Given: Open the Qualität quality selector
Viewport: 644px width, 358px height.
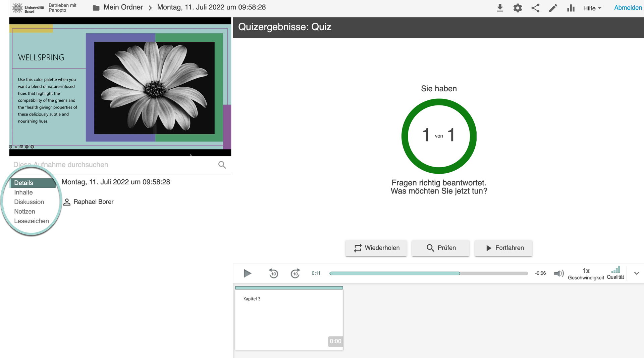Looking at the screenshot, I should (x=615, y=273).
